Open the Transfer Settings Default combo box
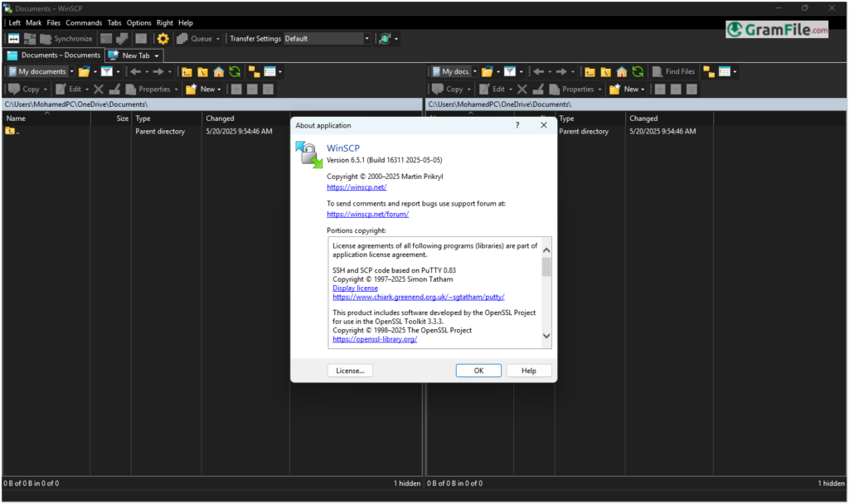Image resolution: width=849 pixels, height=504 pixels. pyautogui.click(x=327, y=39)
